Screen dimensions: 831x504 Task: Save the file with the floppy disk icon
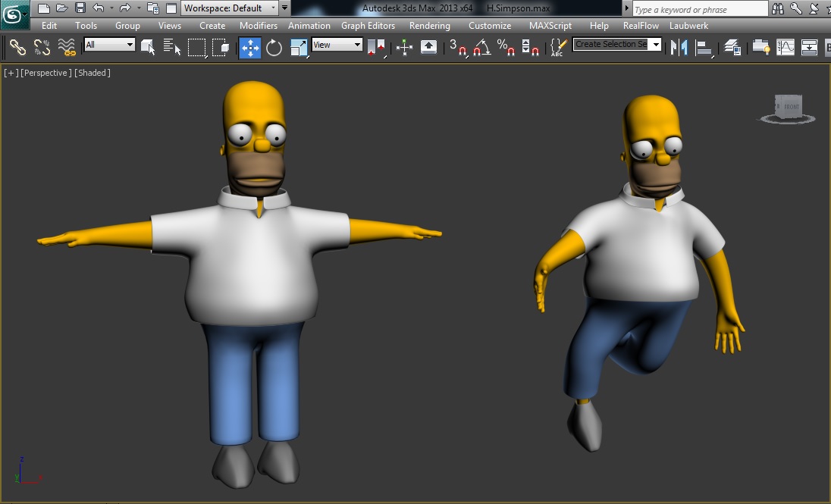(80, 8)
